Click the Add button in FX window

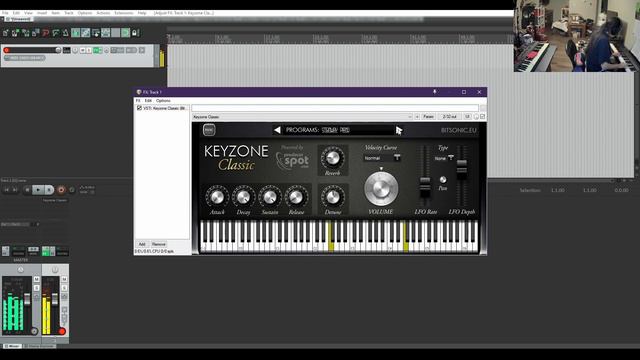(x=142, y=244)
